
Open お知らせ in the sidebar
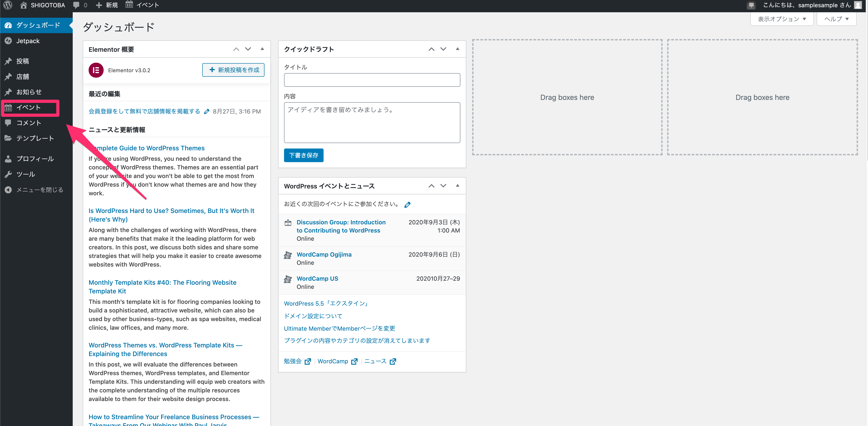click(36, 92)
